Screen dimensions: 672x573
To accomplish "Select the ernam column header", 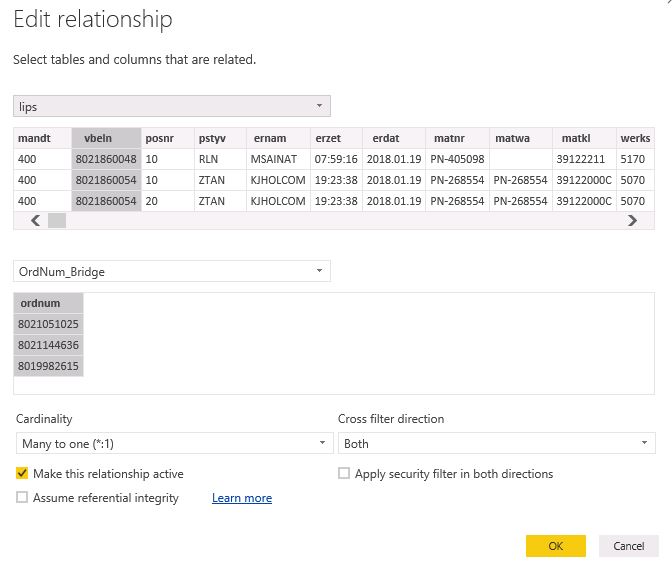I will pyautogui.click(x=278, y=138).
